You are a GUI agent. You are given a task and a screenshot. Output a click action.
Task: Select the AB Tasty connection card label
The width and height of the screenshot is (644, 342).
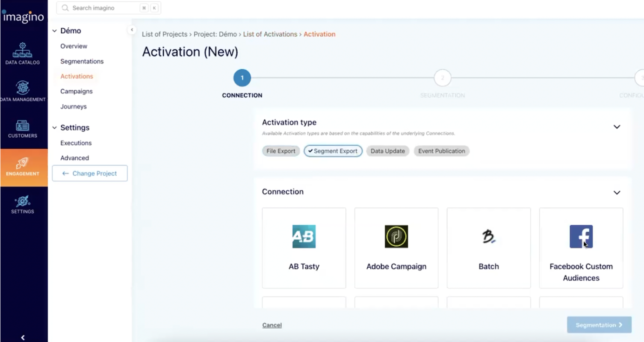click(x=304, y=266)
